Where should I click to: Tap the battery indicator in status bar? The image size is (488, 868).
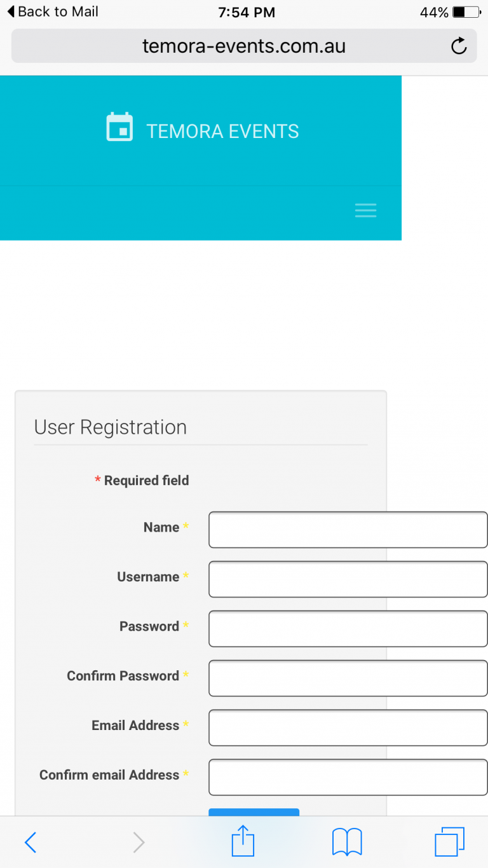466,12
